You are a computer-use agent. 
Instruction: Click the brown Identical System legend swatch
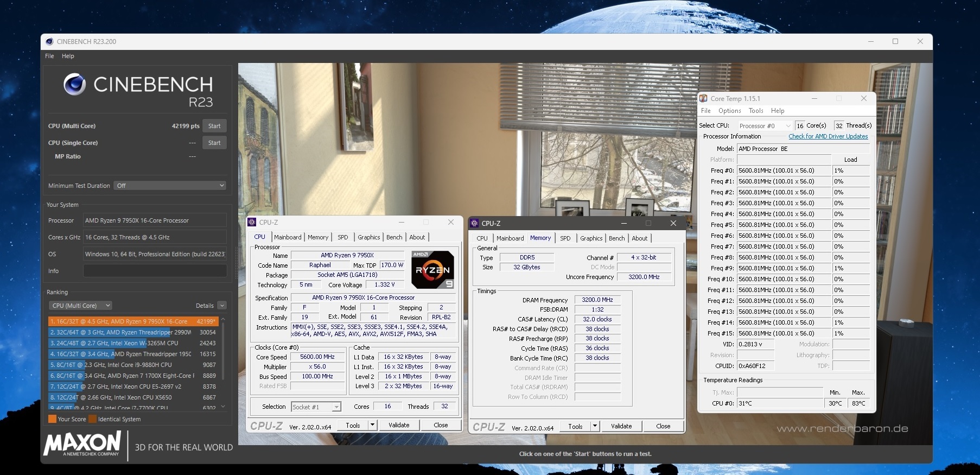click(93, 419)
